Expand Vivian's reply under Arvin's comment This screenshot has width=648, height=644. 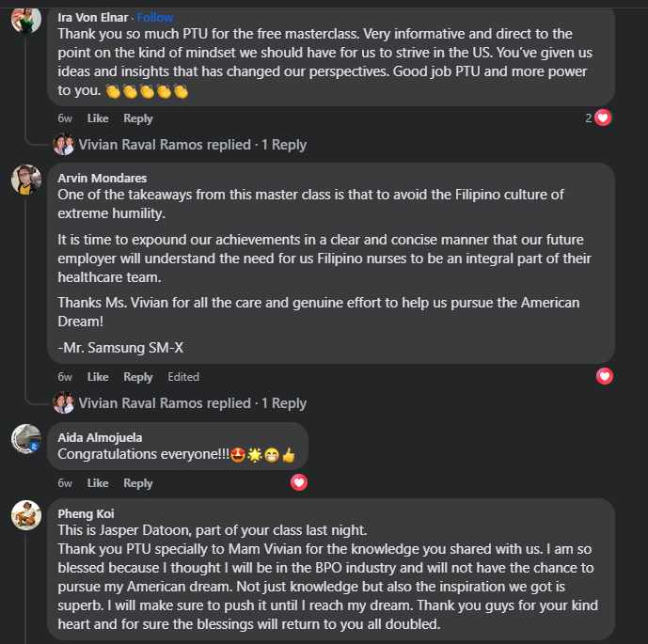pyautogui.click(x=192, y=403)
